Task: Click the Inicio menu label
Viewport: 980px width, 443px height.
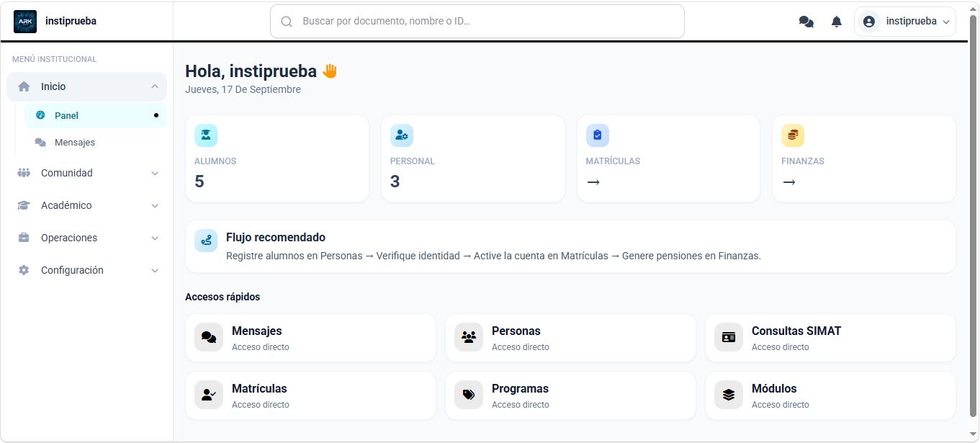Action: coord(53,86)
